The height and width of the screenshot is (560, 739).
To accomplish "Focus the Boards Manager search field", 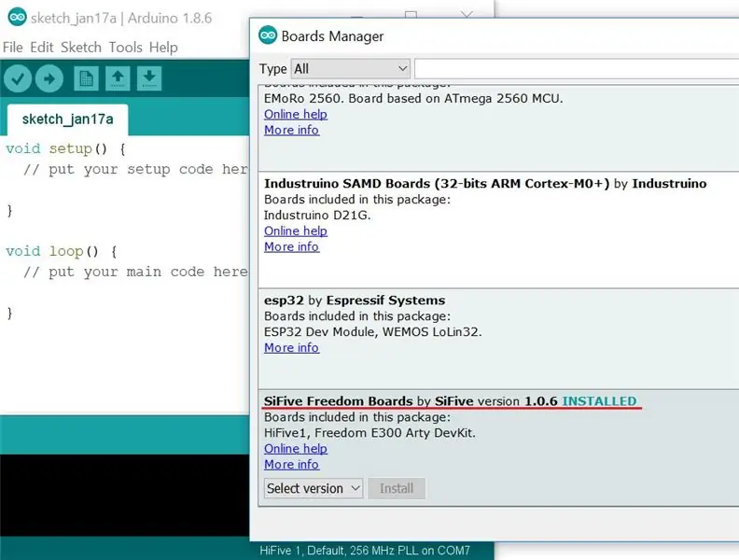I will pyautogui.click(x=577, y=69).
